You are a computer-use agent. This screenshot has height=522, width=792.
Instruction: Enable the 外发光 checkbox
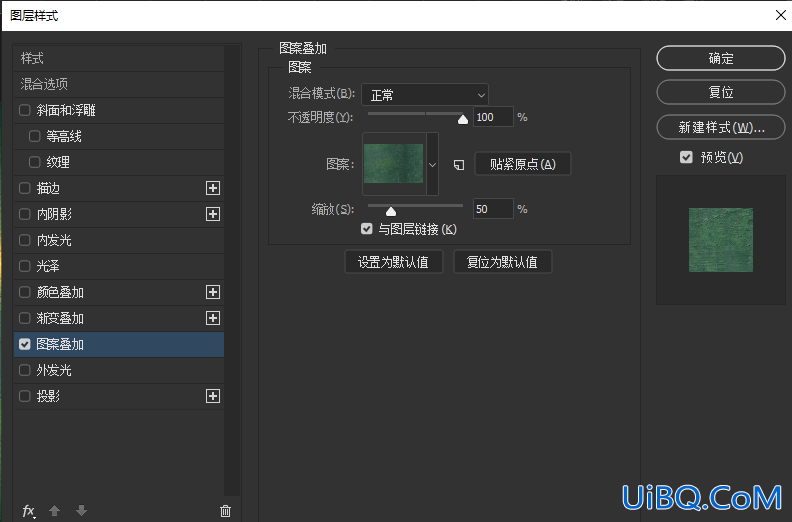[x=24, y=370]
